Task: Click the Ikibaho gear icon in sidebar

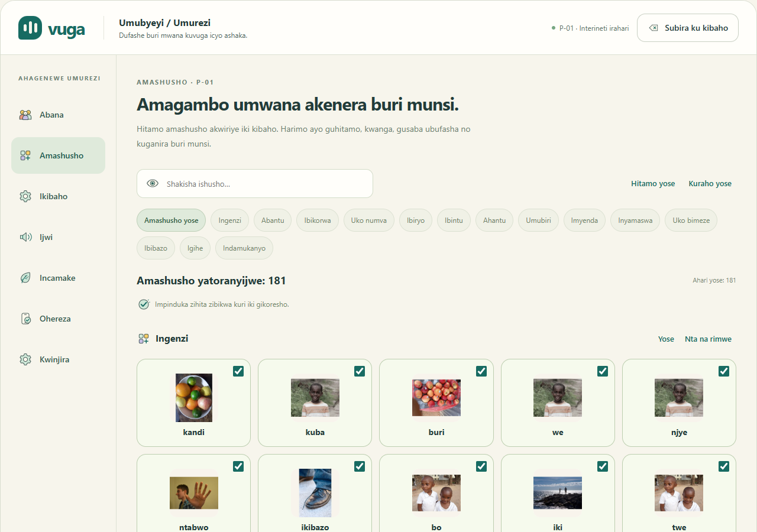Action: (x=25, y=196)
